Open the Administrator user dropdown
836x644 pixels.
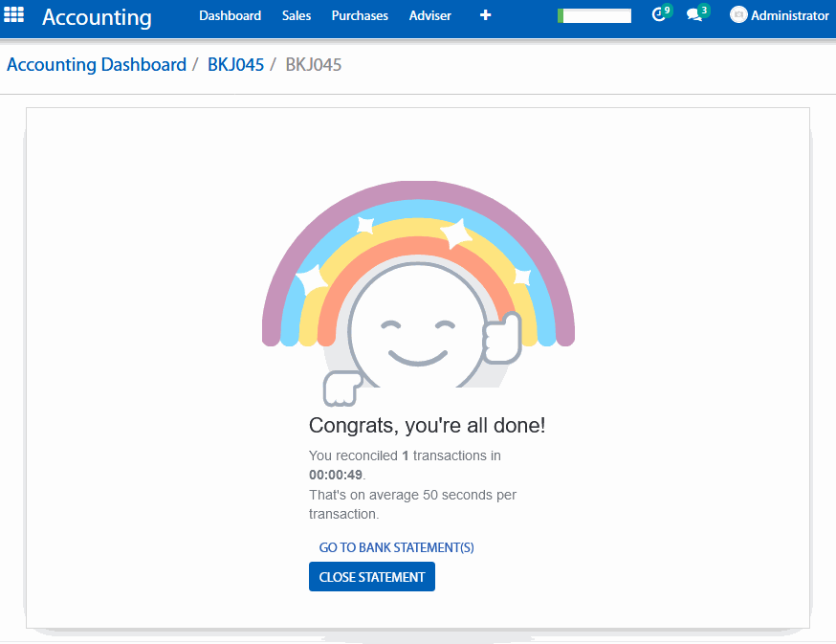(x=789, y=16)
